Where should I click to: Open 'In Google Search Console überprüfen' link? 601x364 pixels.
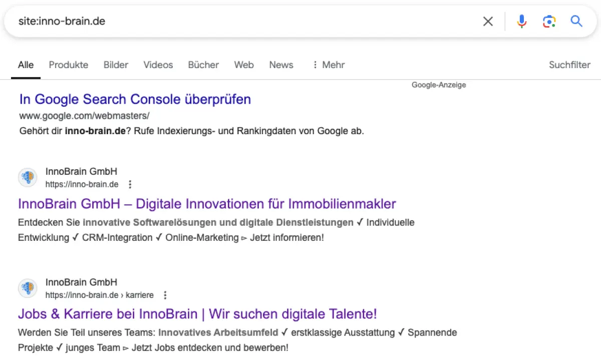coord(135,99)
